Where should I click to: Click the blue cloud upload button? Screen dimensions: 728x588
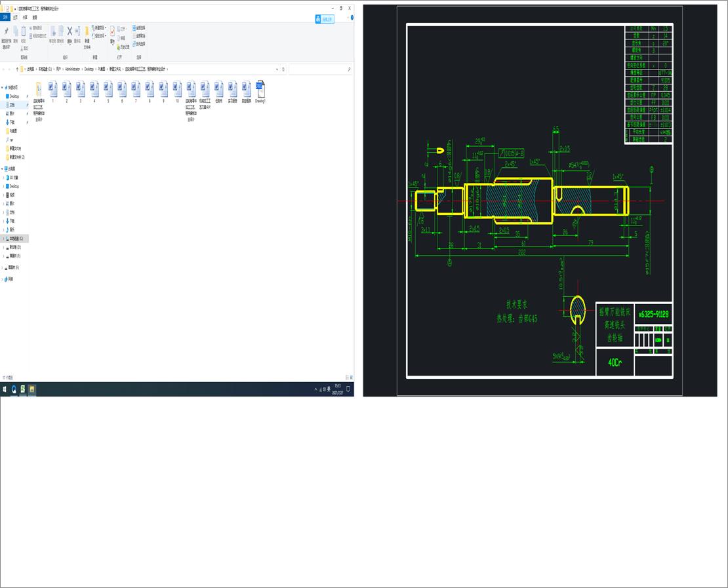click(x=325, y=19)
